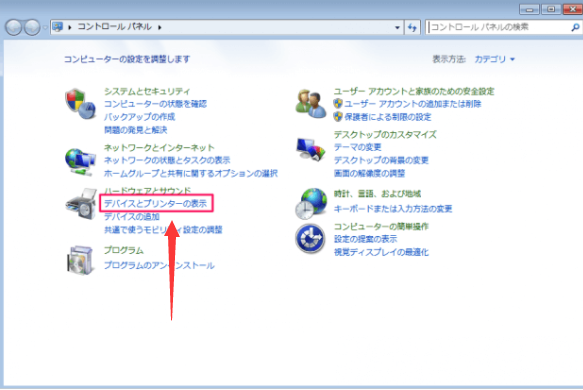Open コンピューターの簡単操作 category heading
The height and width of the screenshot is (390, 583).
coord(381,226)
